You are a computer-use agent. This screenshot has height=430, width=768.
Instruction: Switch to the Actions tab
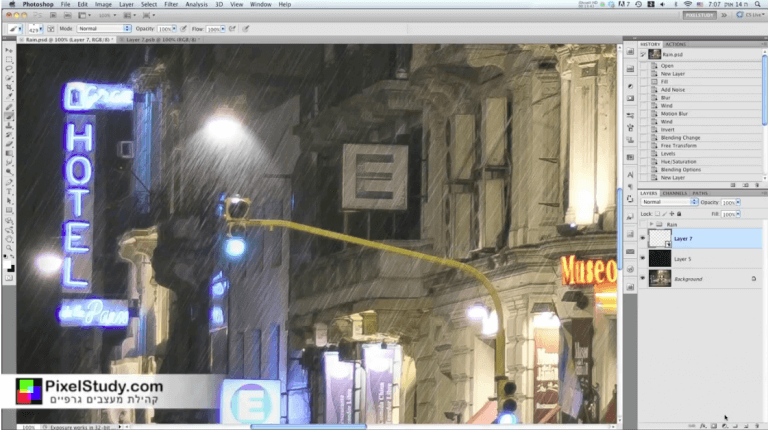coord(675,45)
